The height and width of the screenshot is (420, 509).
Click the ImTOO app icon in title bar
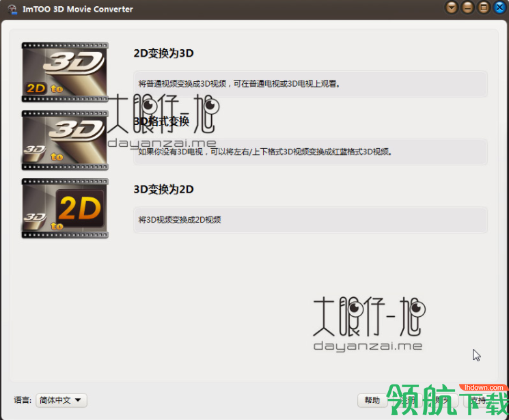click(12, 9)
